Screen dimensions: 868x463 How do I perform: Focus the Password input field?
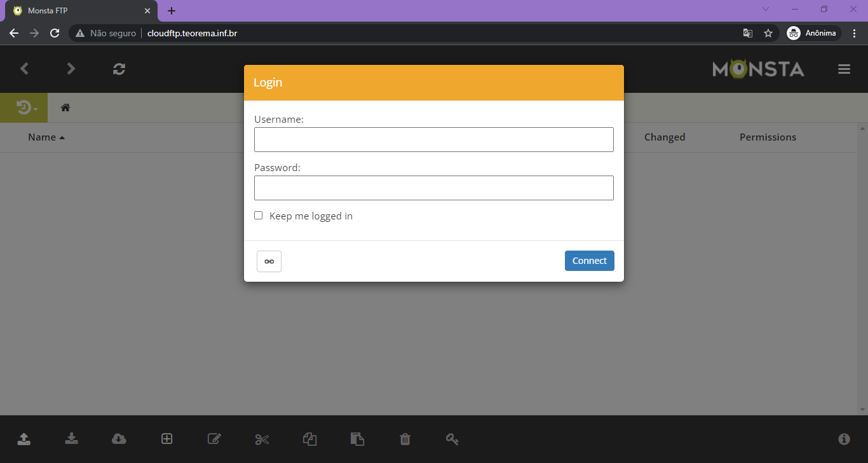click(434, 188)
